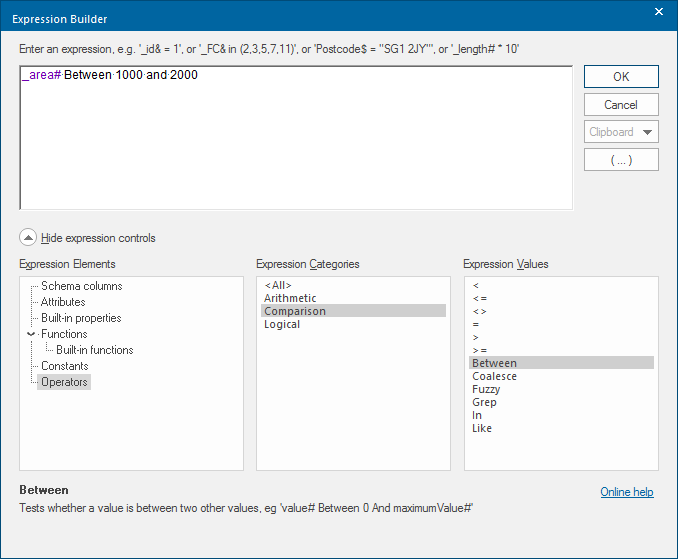Pick Constants in the elements tree
Viewport: 678px width, 559px height.
click(x=64, y=366)
